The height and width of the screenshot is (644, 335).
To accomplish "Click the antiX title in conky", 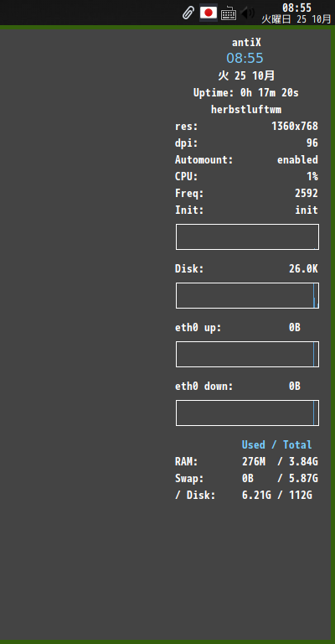I will (246, 42).
